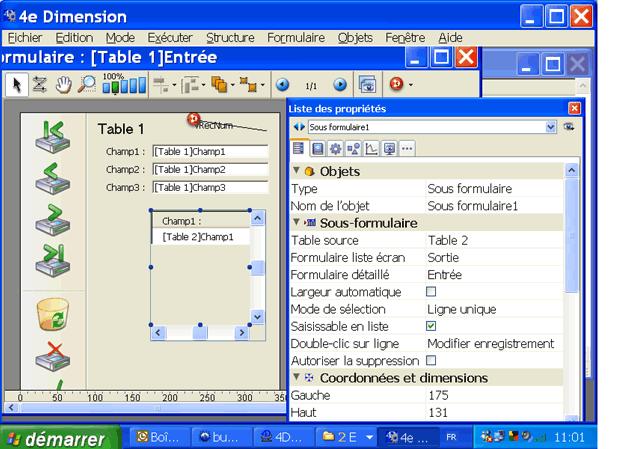The height and width of the screenshot is (449, 642).
Task: Tick the Autoriser la suppression checkbox
Action: point(431,360)
